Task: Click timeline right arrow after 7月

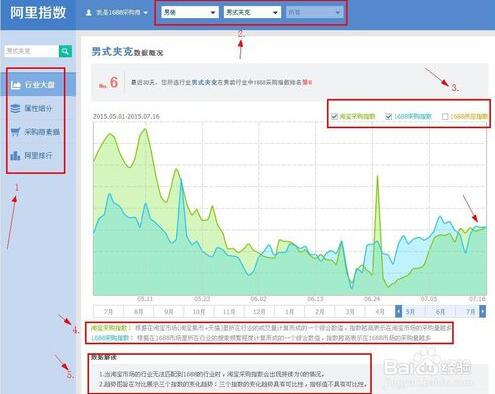Action: coord(482,311)
